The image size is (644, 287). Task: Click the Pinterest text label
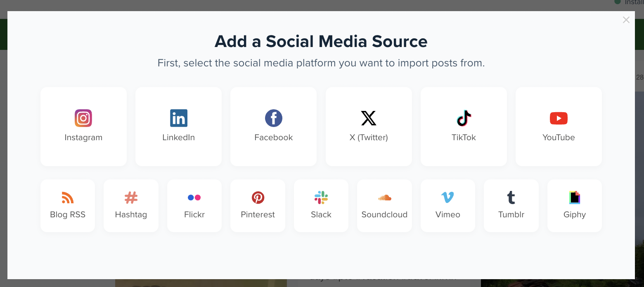[x=258, y=215]
